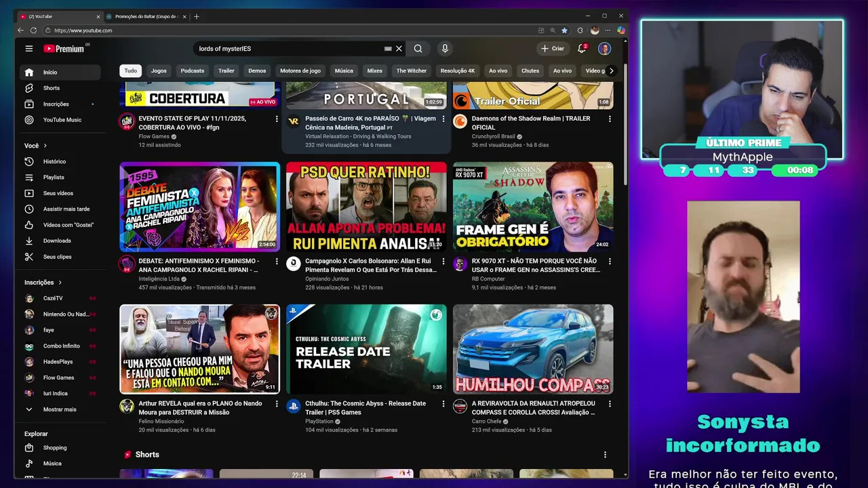
Task: Open the Debate Feminista thumbnail
Action: pyautogui.click(x=199, y=207)
